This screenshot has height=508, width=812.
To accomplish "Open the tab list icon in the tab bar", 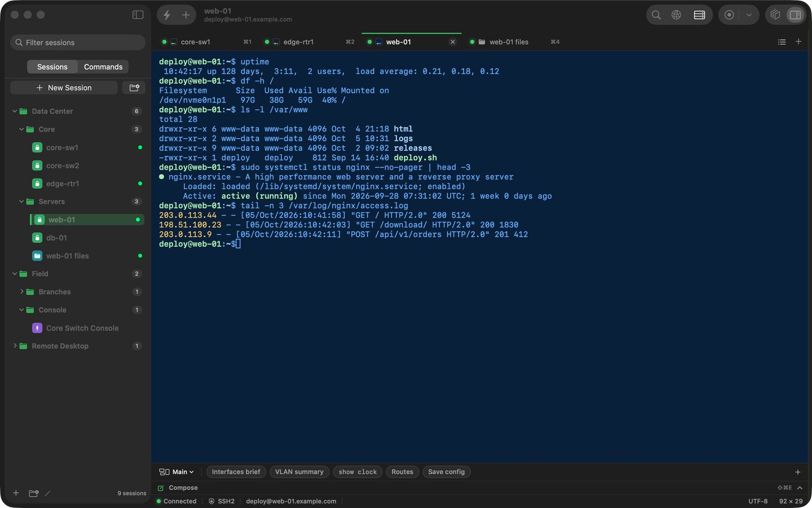I will pos(782,42).
